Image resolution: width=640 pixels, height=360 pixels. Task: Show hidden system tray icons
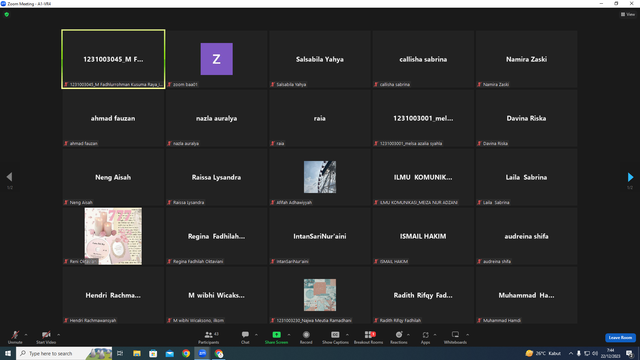click(x=571, y=353)
